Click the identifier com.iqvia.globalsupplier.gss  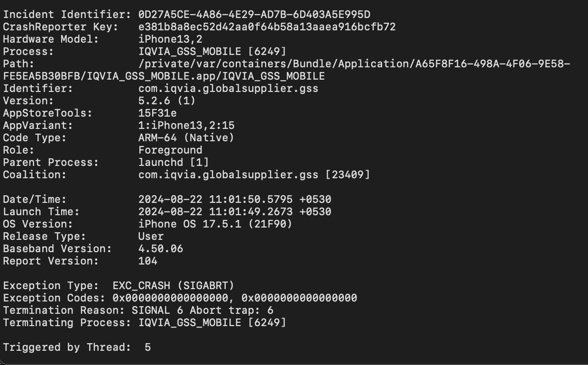click(228, 89)
